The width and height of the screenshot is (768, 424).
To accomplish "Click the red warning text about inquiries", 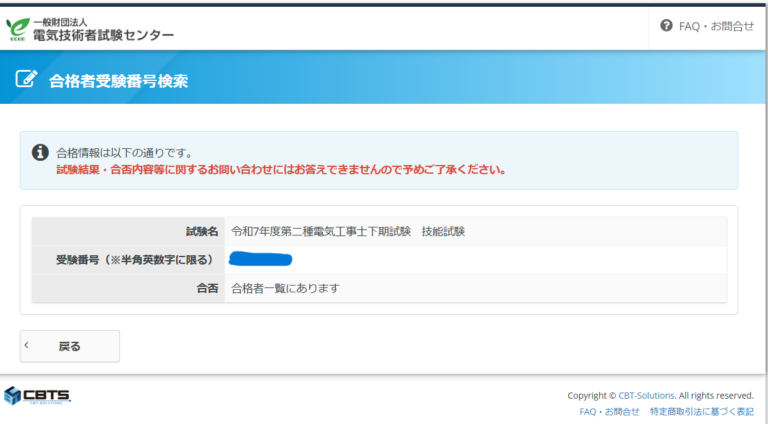I will [x=280, y=170].
